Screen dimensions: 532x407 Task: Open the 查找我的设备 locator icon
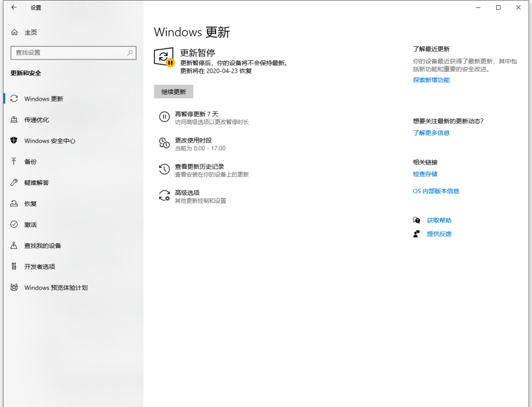(14, 246)
